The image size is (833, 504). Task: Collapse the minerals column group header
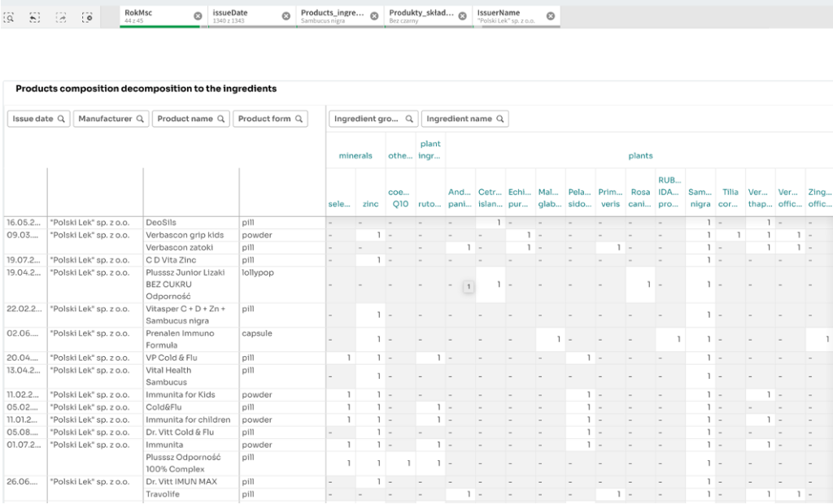(x=355, y=155)
